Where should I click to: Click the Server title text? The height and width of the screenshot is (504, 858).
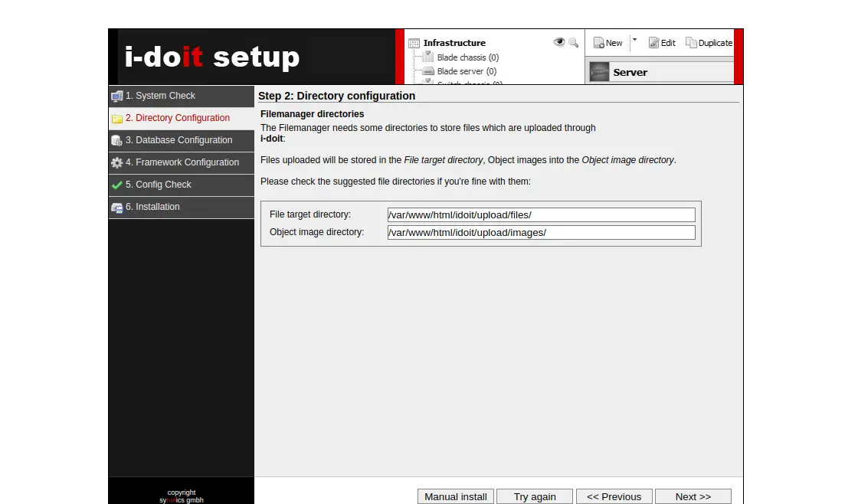(630, 72)
